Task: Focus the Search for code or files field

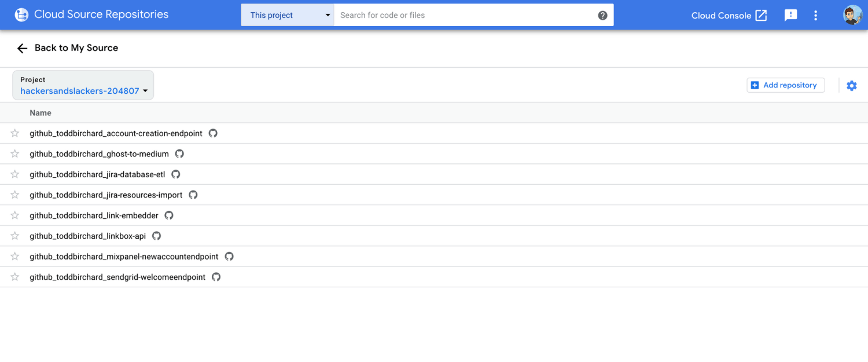Action: point(466,16)
